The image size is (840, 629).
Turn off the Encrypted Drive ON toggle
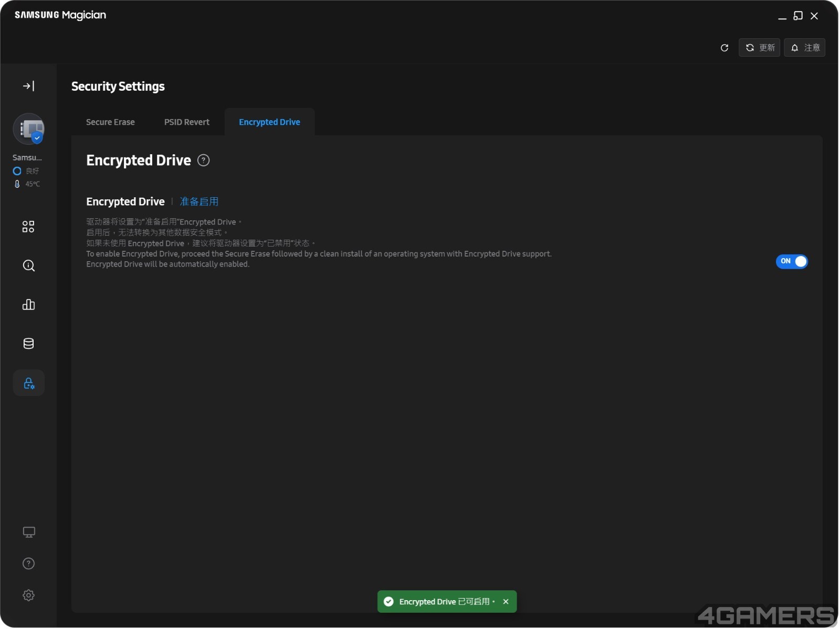(793, 262)
